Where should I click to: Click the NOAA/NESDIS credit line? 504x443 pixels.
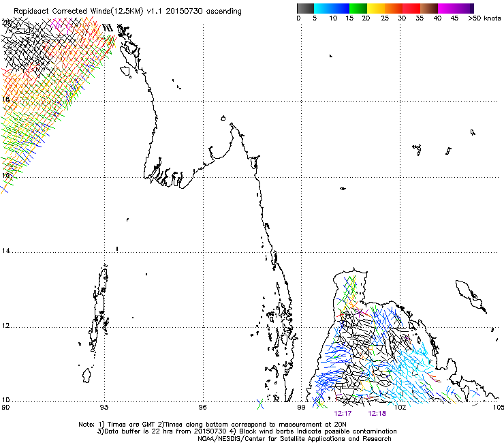(x=294, y=439)
